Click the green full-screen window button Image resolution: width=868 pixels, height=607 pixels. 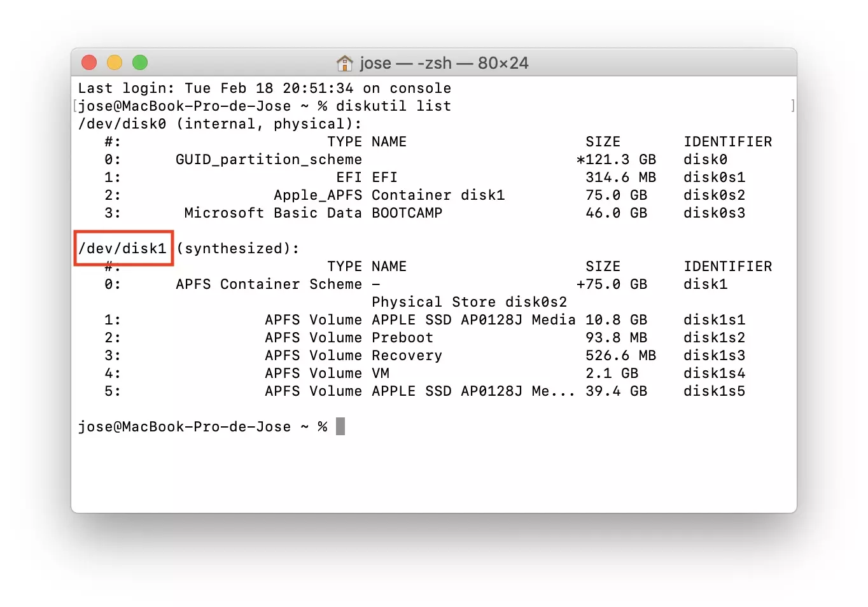[140, 62]
